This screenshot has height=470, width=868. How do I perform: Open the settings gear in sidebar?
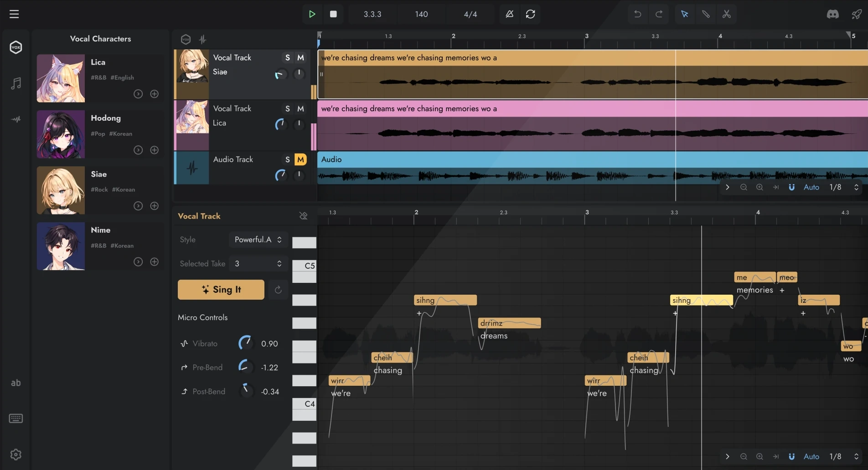(16, 455)
